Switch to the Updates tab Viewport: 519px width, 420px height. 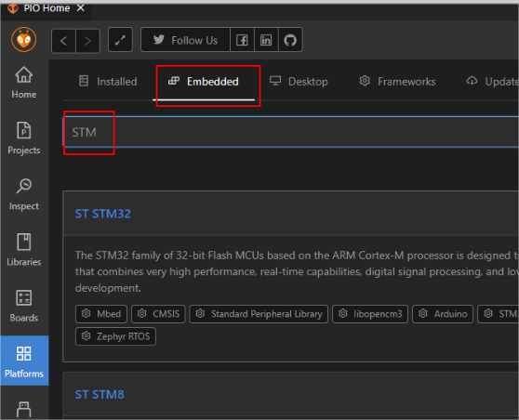point(492,82)
